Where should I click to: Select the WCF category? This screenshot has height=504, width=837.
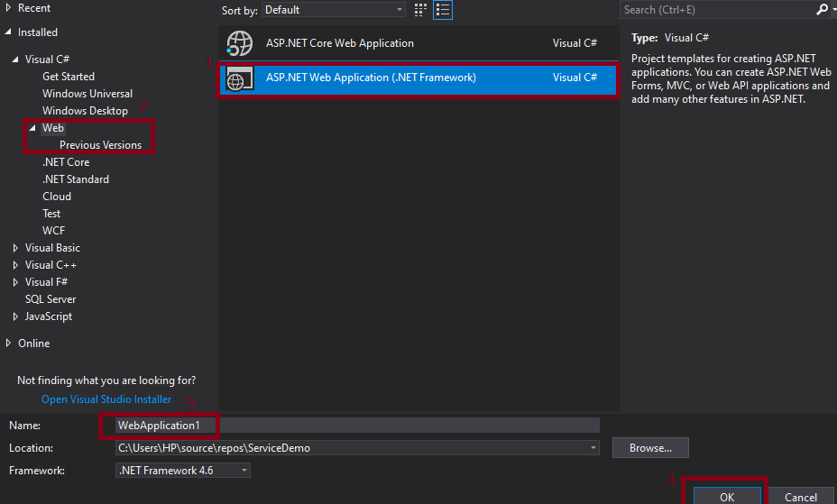pyautogui.click(x=53, y=231)
